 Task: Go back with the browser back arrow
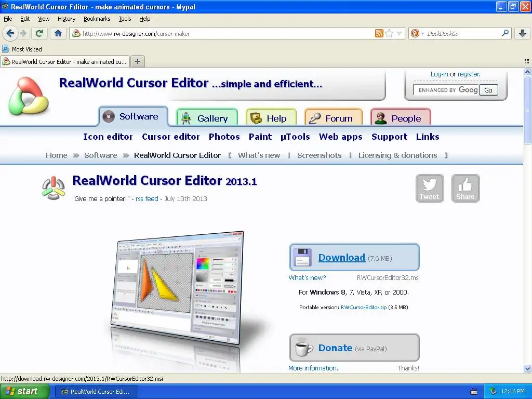[10, 33]
